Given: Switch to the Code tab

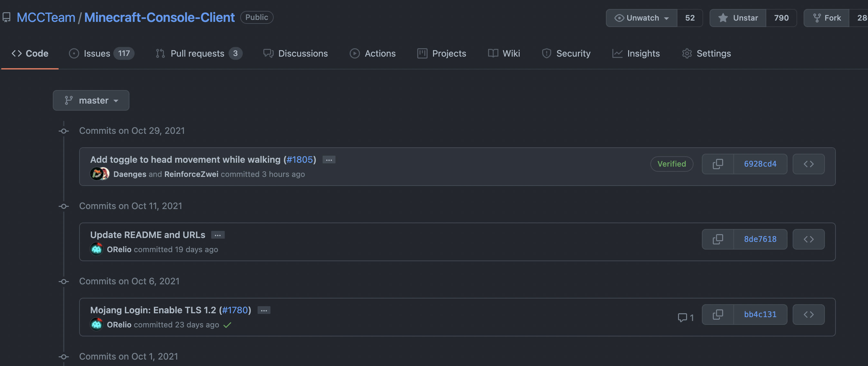Looking at the screenshot, I should (30, 53).
